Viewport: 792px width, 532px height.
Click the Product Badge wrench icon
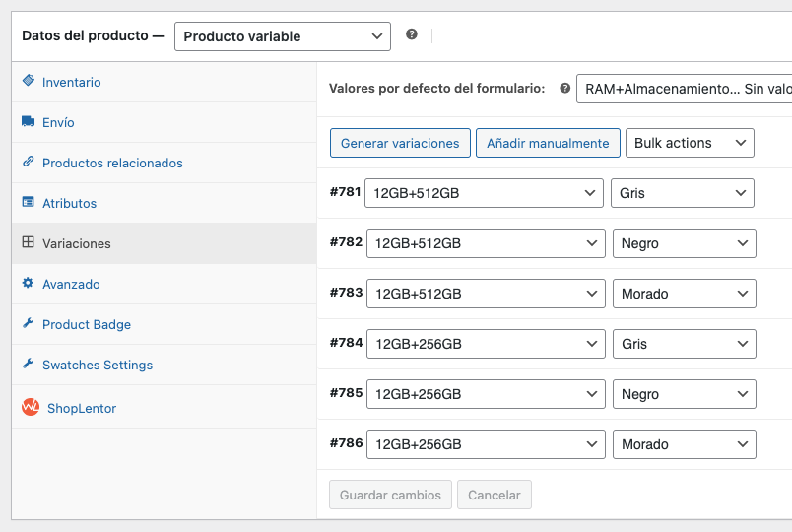tap(29, 324)
